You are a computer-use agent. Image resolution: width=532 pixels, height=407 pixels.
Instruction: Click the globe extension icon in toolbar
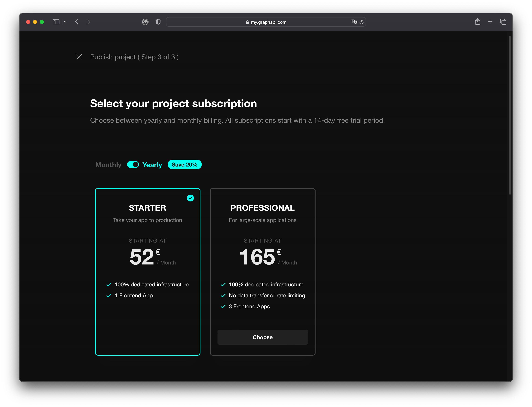tap(145, 22)
